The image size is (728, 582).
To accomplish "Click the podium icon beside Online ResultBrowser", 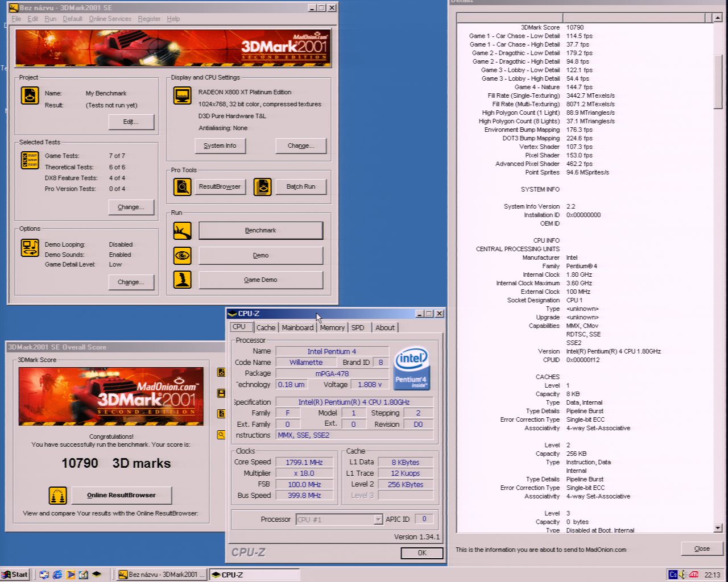I will (x=57, y=495).
